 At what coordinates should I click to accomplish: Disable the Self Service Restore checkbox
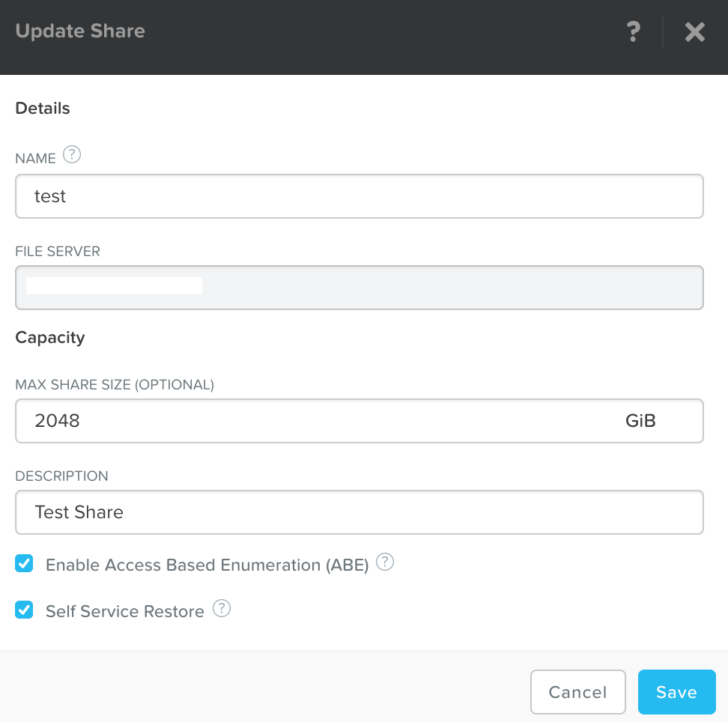tap(25, 610)
